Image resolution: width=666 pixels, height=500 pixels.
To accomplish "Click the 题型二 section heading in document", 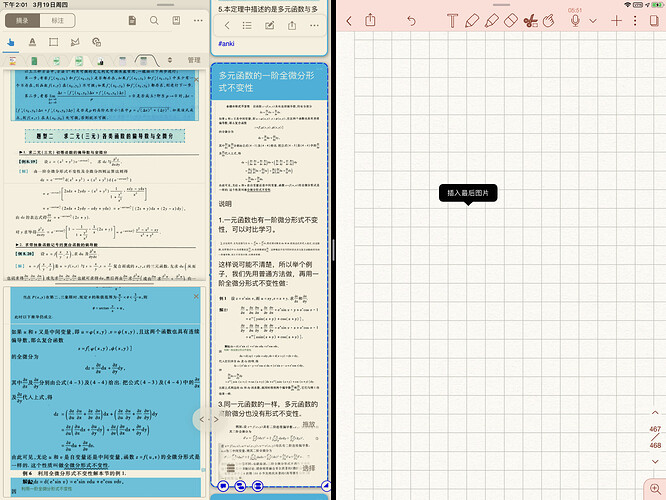I will pos(105,136).
